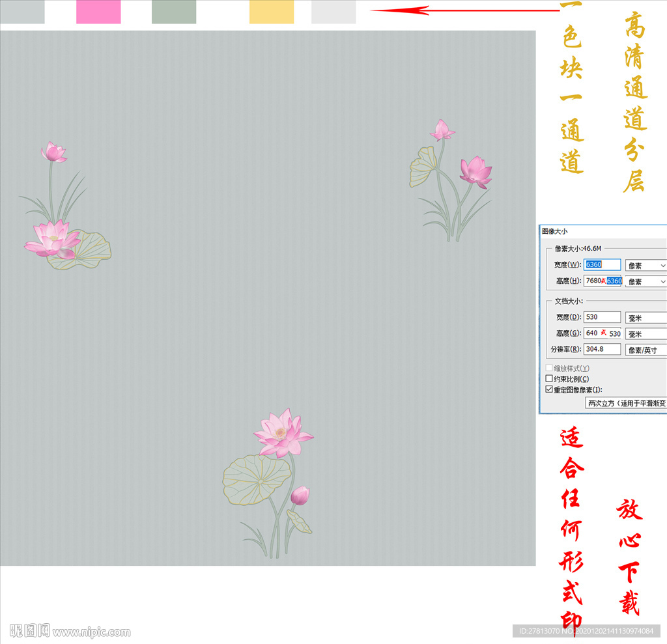Click the document 宽度 field showing 530

tap(602, 317)
